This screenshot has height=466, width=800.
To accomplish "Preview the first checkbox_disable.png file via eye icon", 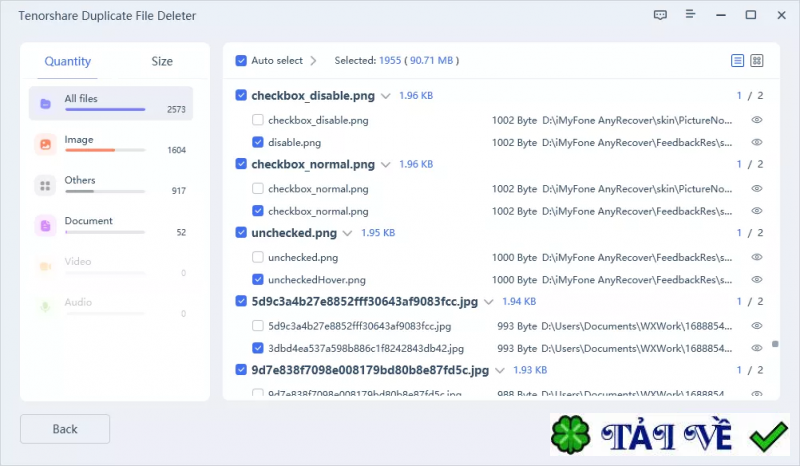I will 757,120.
